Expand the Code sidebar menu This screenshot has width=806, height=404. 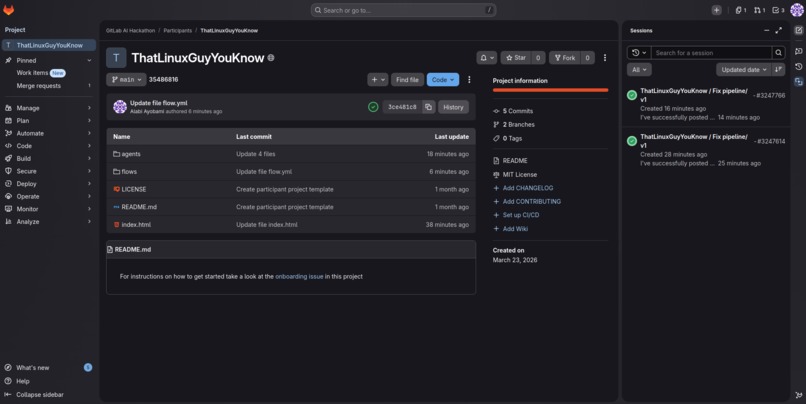pyautogui.click(x=48, y=145)
